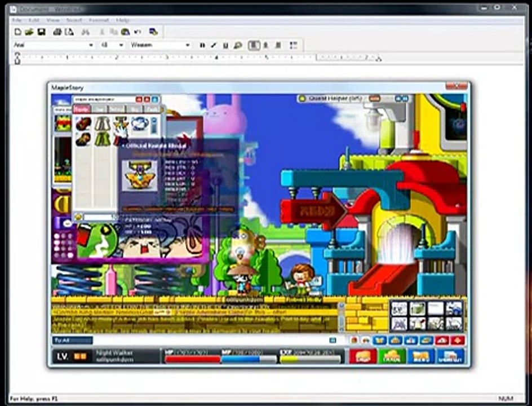This screenshot has height=406, width=532.
Task: Select the Equip tab in MapleStory inventory
Action: point(81,109)
